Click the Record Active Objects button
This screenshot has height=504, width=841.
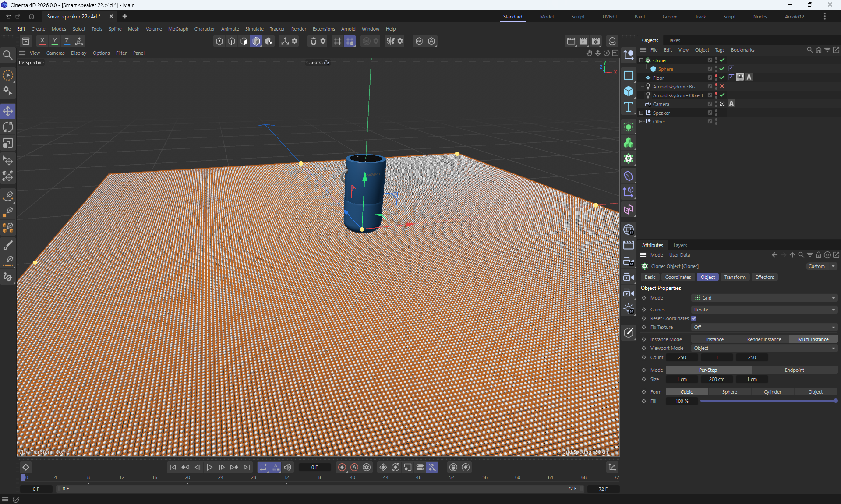(x=342, y=467)
